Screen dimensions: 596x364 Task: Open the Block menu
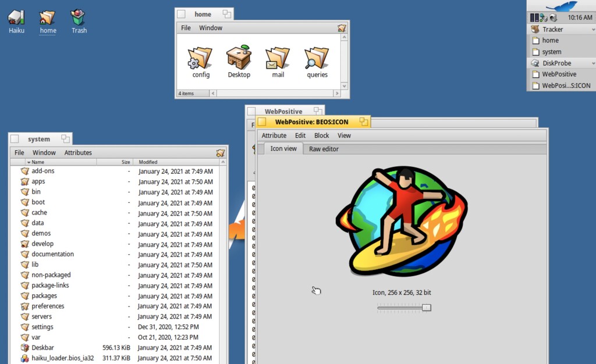click(321, 135)
